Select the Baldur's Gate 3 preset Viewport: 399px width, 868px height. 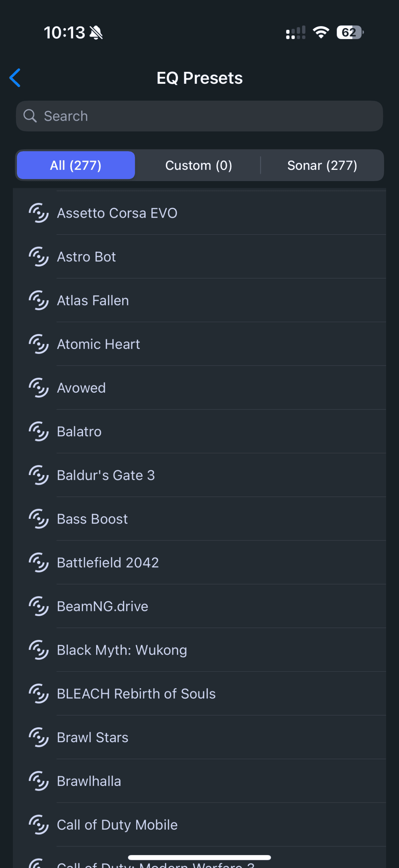pos(199,475)
